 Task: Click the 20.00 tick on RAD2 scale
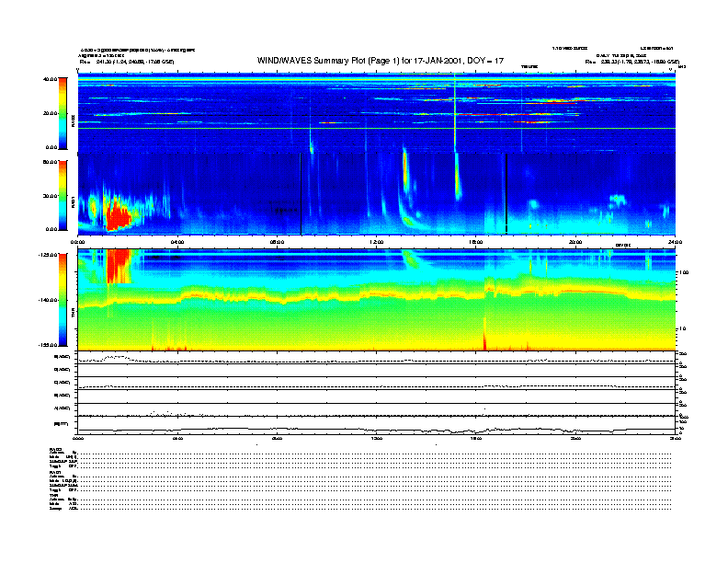click(x=51, y=113)
